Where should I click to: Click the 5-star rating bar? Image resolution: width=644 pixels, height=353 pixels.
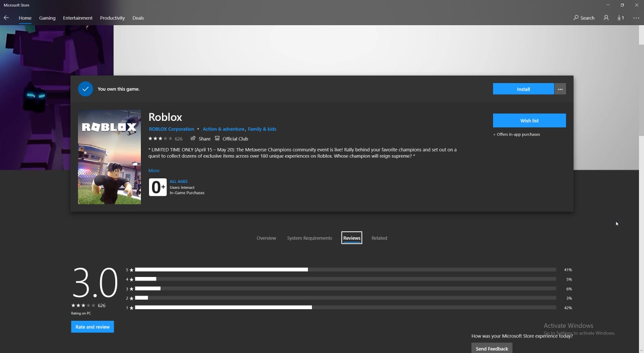coord(345,269)
